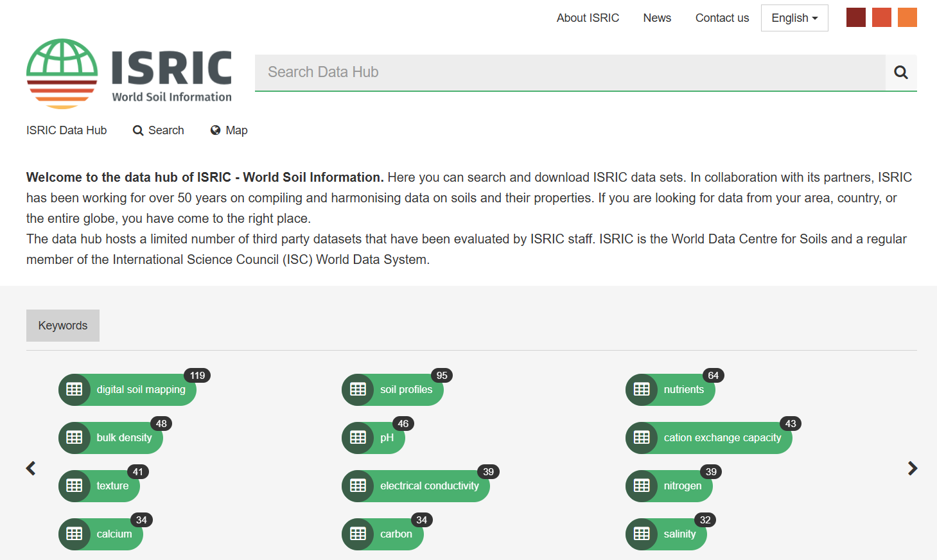The height and width of the screenshot is (560, 937).
Task: Select the Keywords tab
Action: pyautogui.click(x=63, y=326)
